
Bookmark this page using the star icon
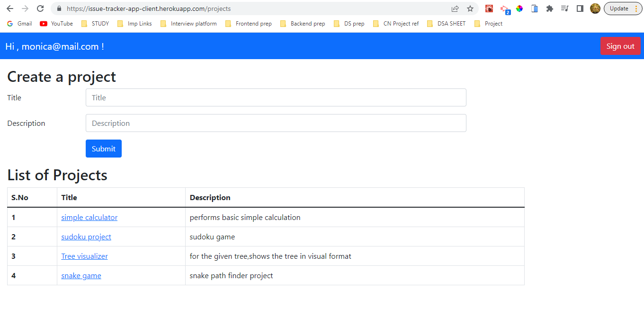(x=470, y=9)
